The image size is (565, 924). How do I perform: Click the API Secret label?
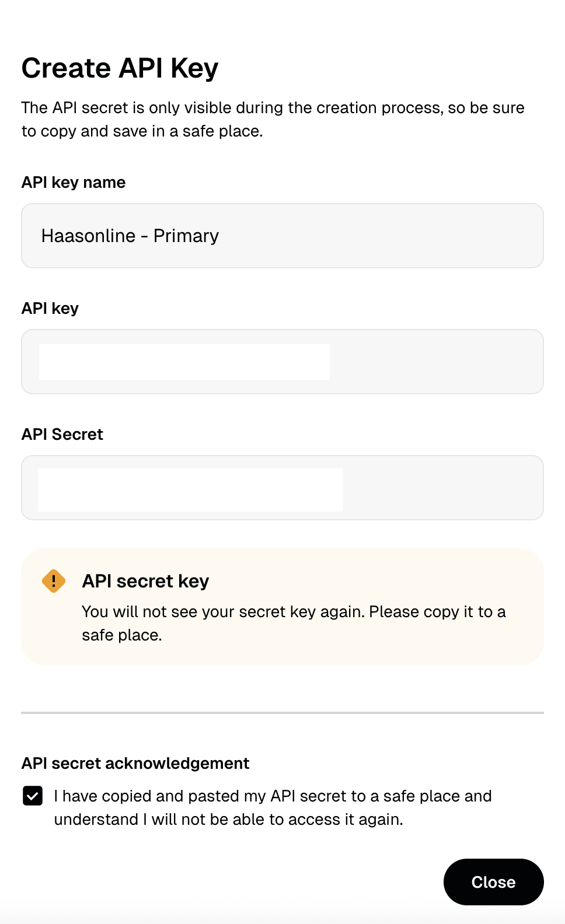point(62,434)
